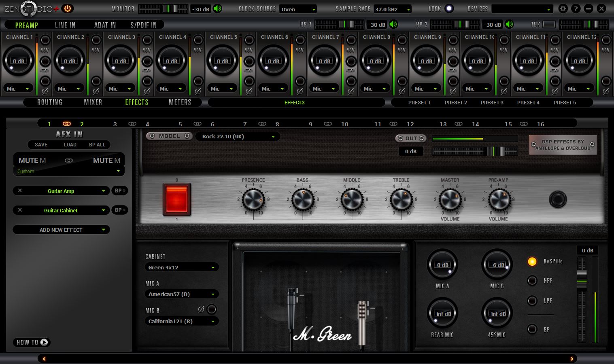Click the left arrow on bottom scrollbar
This screenshot has width=614, height=364.
click(44, 359)
